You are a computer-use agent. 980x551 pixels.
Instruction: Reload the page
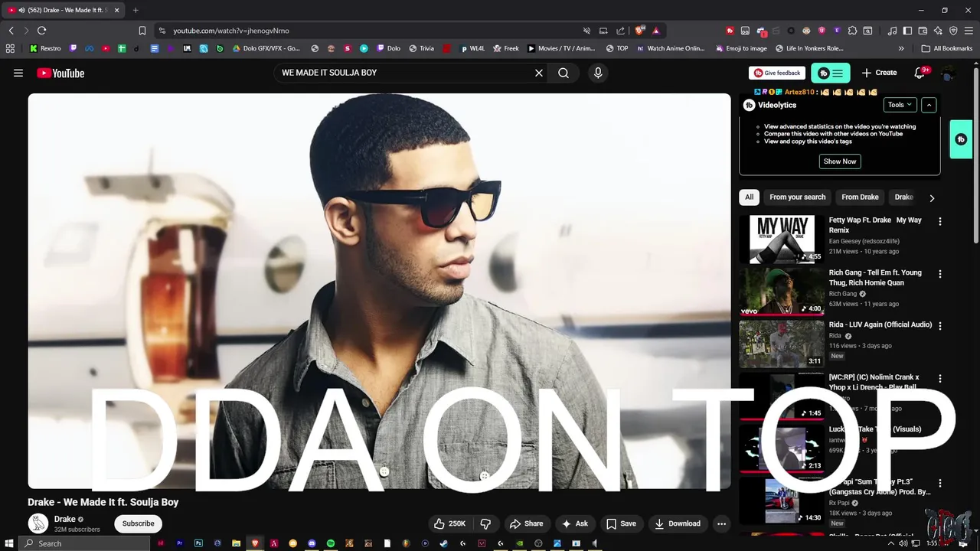pos(41,31)
